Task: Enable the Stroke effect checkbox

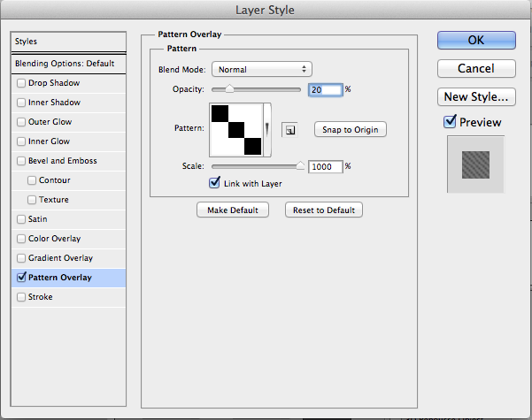Action: [x=21, y=297]
